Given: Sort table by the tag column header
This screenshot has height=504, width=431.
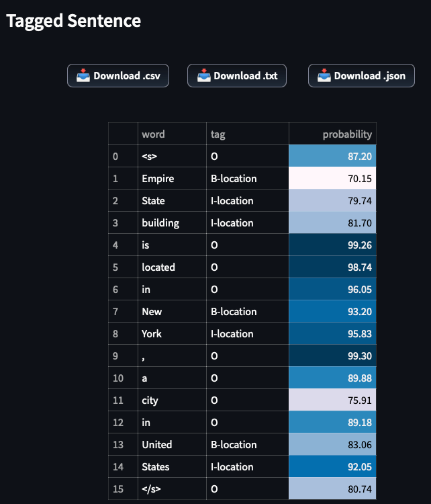Looking at the screenshot, I should [247, 134].
